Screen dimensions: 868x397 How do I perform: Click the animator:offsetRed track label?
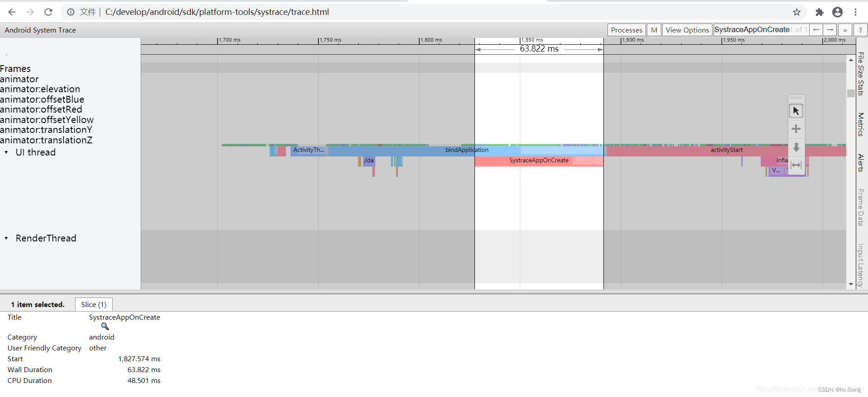pos(41,109)
